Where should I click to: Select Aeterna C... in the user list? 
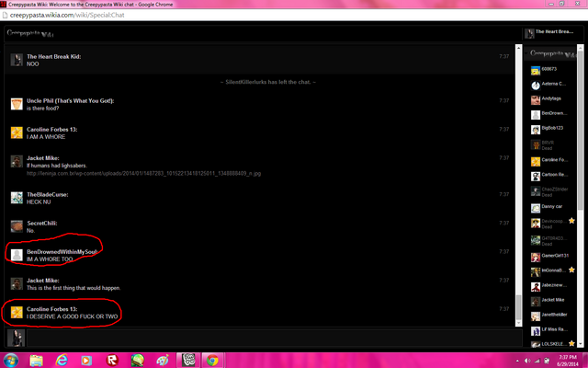(550, 85)
